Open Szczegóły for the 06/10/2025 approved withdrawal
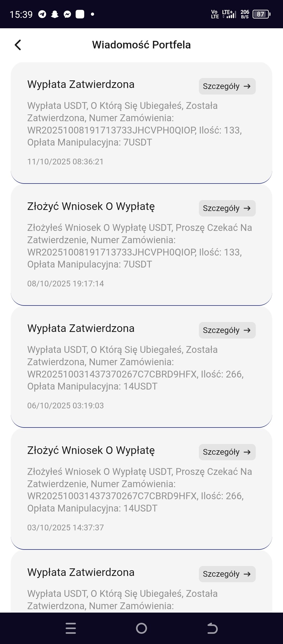This screenshot has width=283, height=644. click(x=227, y=330)
